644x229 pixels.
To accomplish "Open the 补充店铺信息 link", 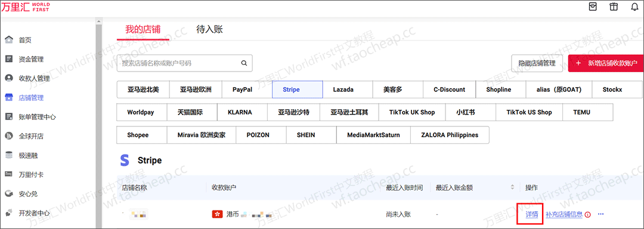I will point(564,214).
